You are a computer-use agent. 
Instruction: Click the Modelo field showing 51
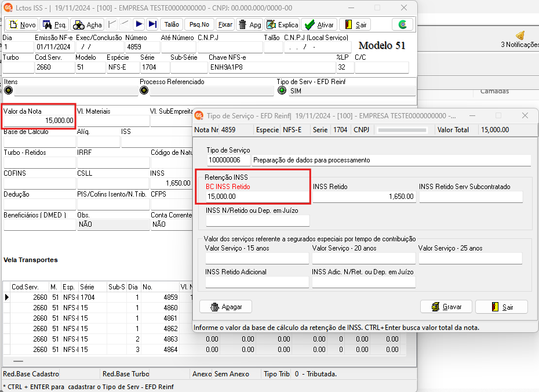coord(90,67)
